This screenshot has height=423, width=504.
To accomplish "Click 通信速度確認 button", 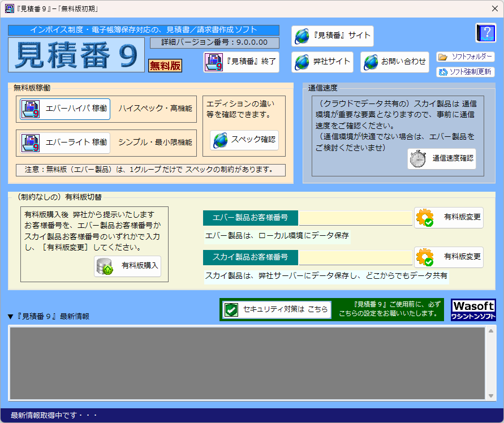I will pos(442,159).
